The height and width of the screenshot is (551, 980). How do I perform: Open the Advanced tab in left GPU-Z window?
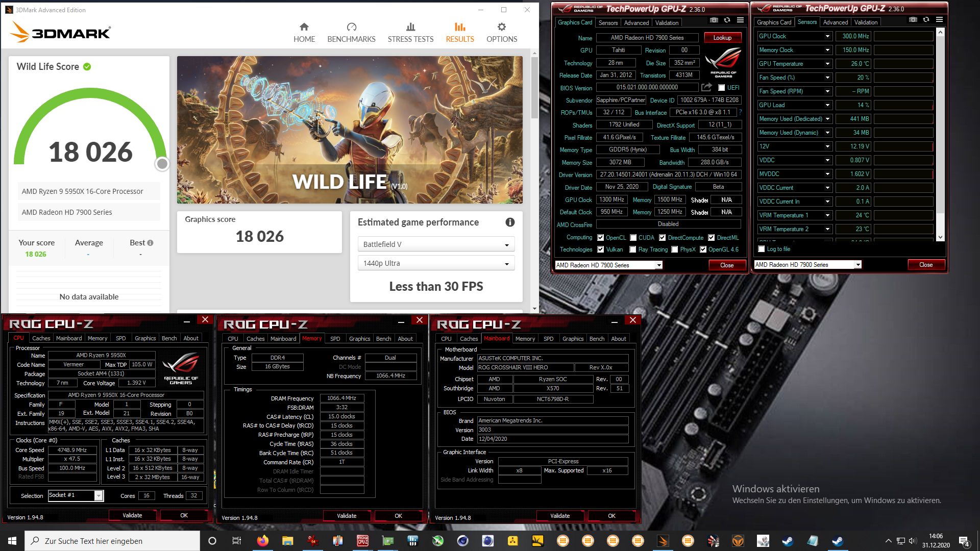point(636,22)
